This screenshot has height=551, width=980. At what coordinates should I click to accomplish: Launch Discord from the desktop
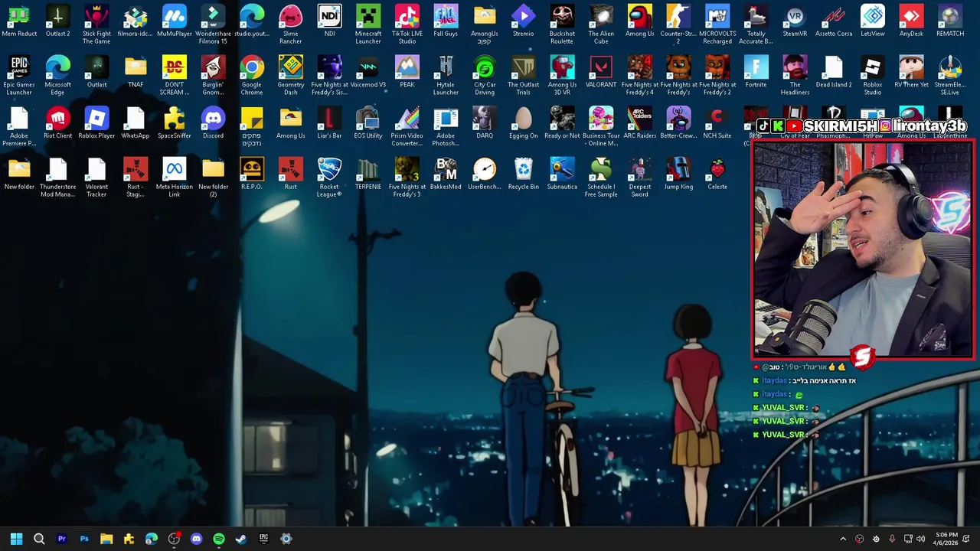point(213,124)
